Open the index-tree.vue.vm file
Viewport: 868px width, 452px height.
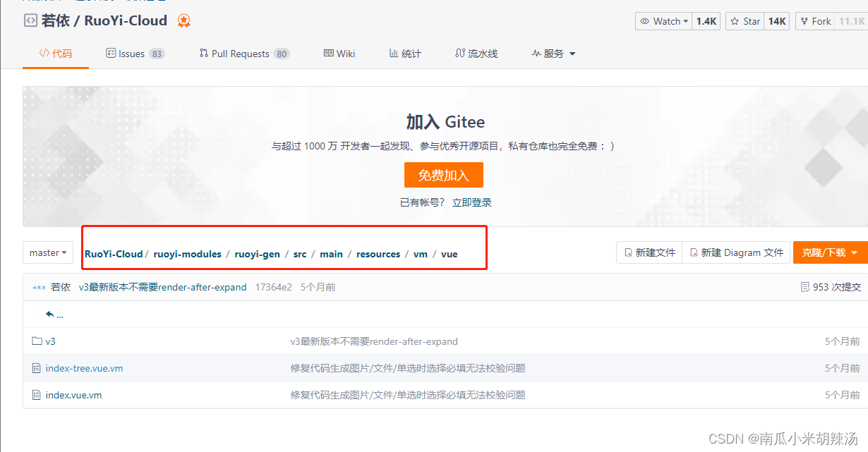[x=84, y=368]
